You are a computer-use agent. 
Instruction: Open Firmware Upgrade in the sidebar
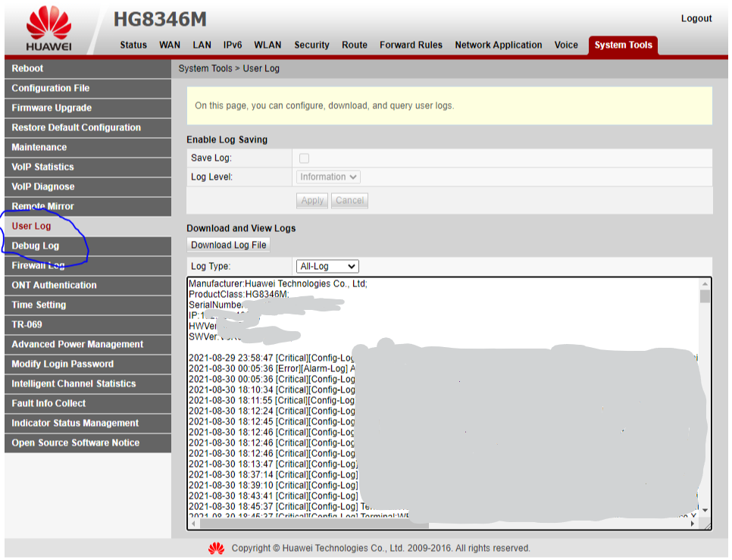[88, 108]
